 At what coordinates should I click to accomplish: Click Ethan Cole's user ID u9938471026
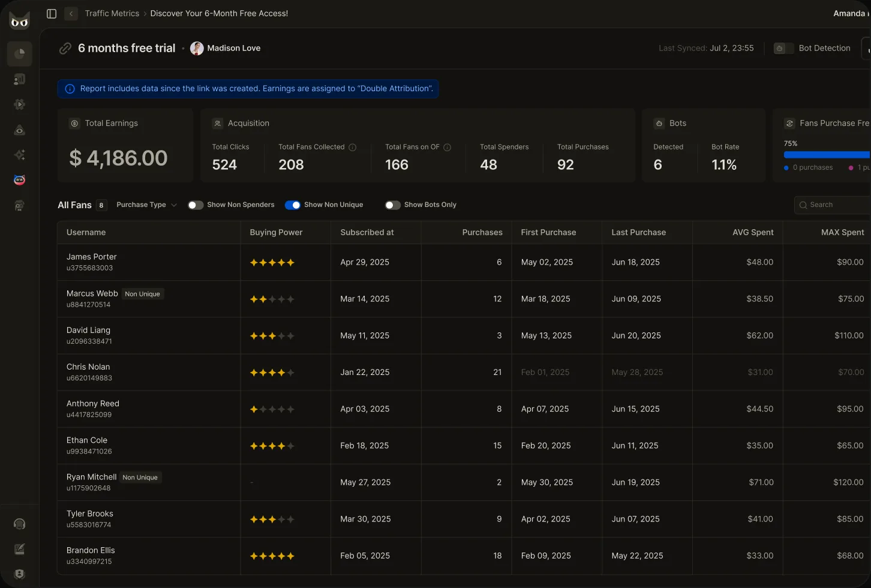89,452
